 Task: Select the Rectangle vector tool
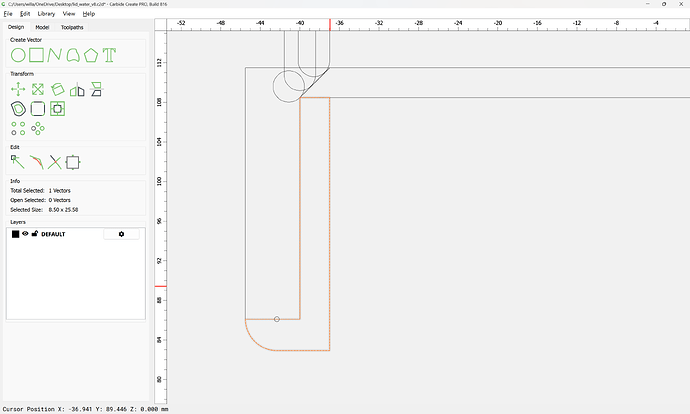37,55
